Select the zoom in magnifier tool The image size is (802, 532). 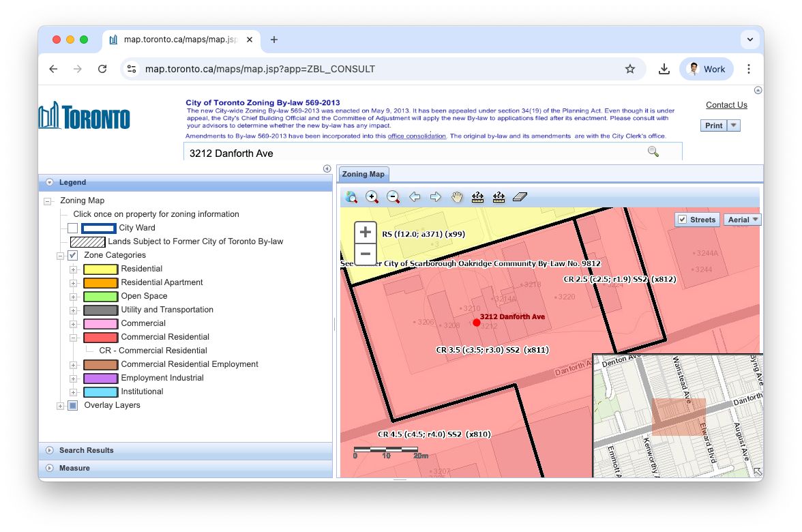(372, 197)
